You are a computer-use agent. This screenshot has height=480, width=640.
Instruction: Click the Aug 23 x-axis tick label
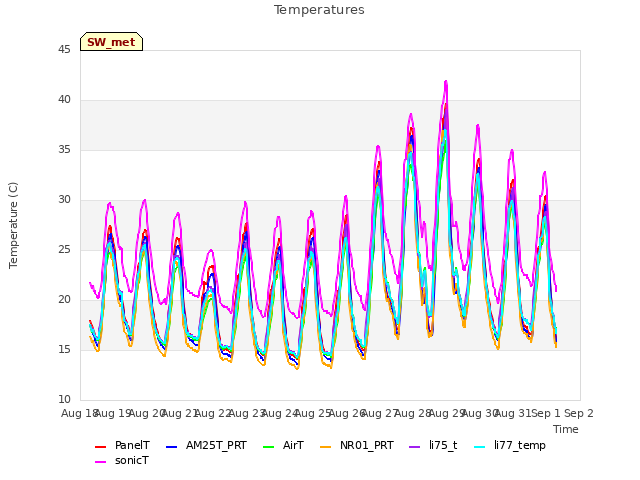[247, 413]
